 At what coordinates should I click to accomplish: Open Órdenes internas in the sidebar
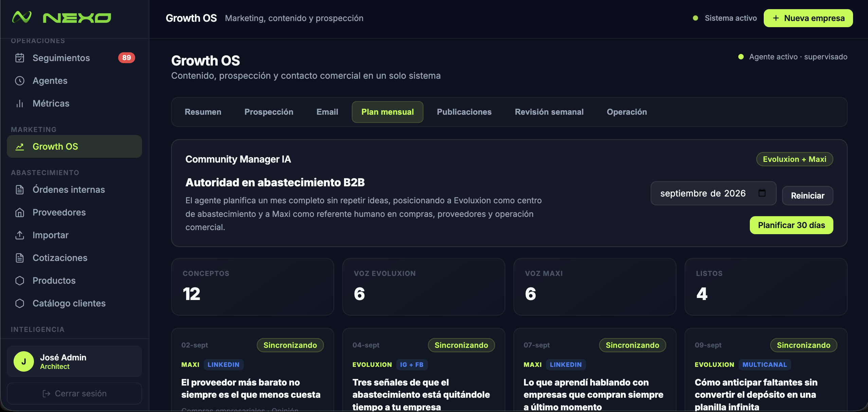pos(74,190)
